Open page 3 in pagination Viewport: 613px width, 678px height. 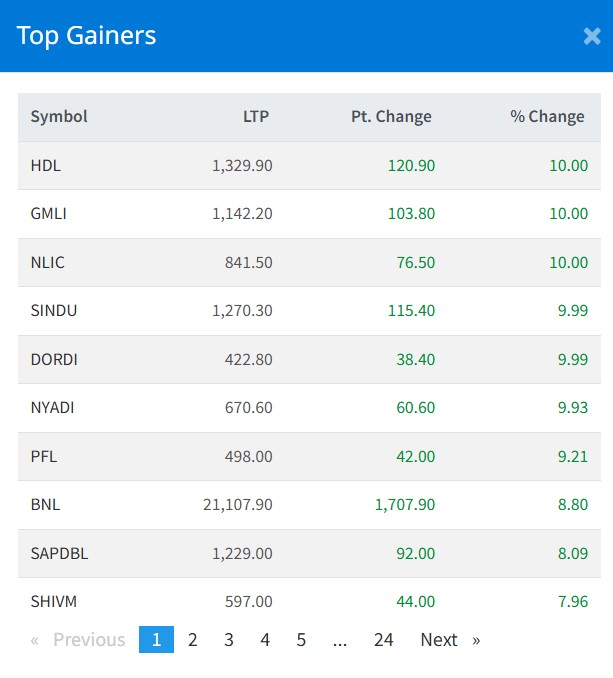coord(229,640)
